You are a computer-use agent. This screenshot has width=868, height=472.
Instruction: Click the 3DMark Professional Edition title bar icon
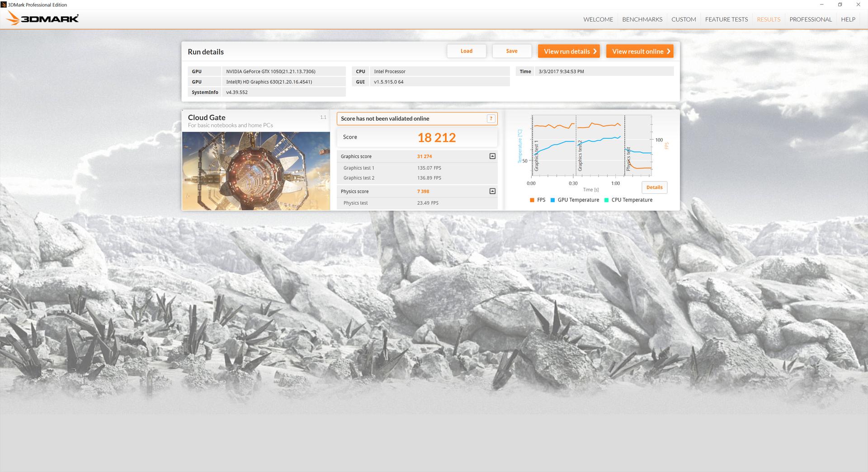pyautogui.click(x=4, y=5)
